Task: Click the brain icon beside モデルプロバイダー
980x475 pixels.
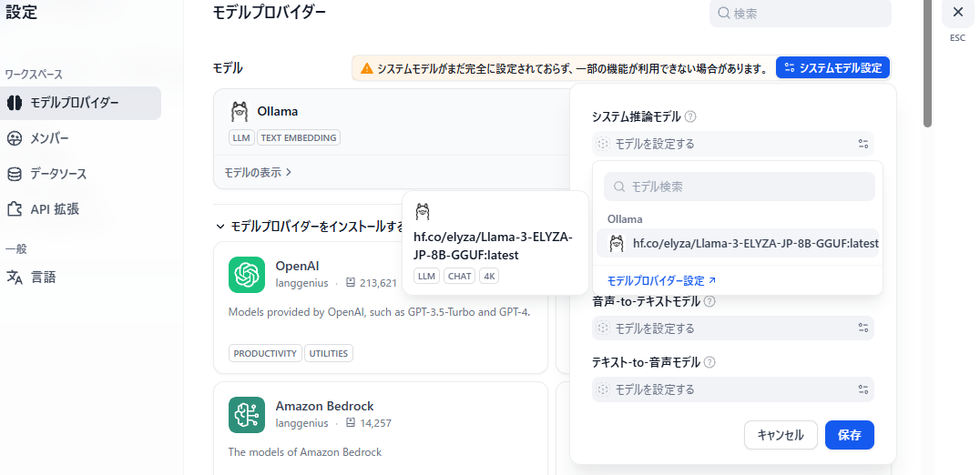Action: (15, 103)
